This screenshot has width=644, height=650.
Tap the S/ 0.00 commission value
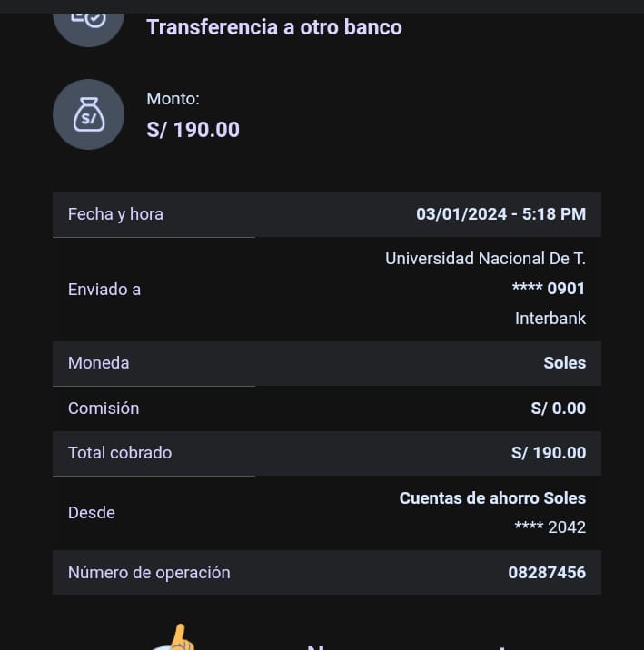[558, 409]
